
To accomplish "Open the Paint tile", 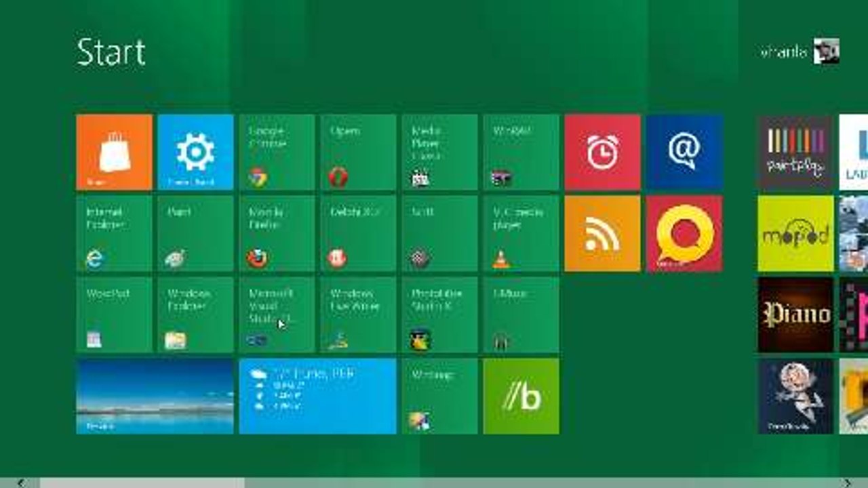I will click(195, 233).
